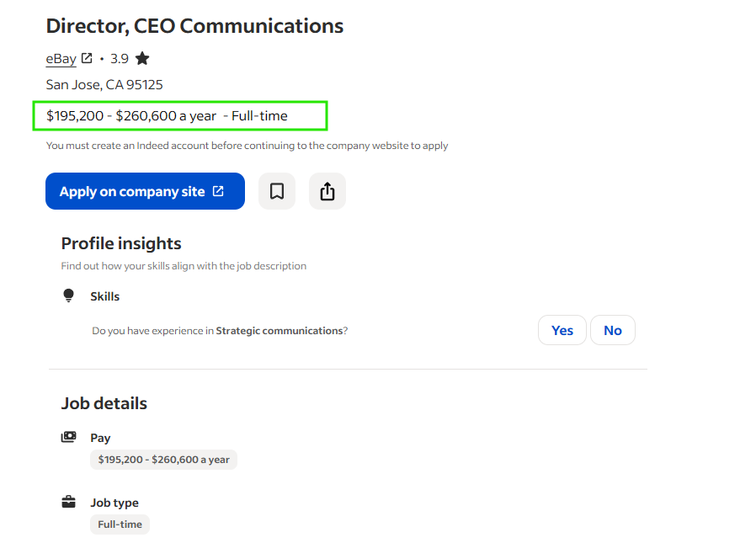Viewport: 756px width, 543px height.
Task: Click the Skills lightbulb icon
Action: pyautogui.click(x=68, y=295)
